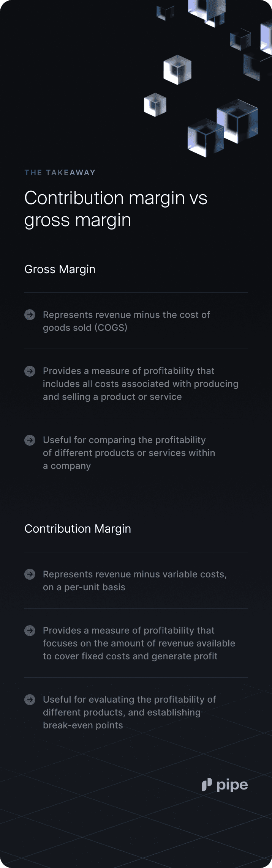Click 'and selling a product or service' text
The height and width of the screenshot is (868, 272).
click(112, 397)
